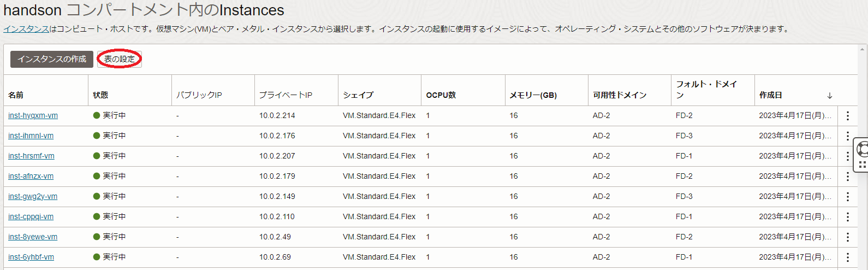The width and height of the screenshot is (868, 270).
Task: Click the 作成日 sort arrow
Action: pos(829,96)
